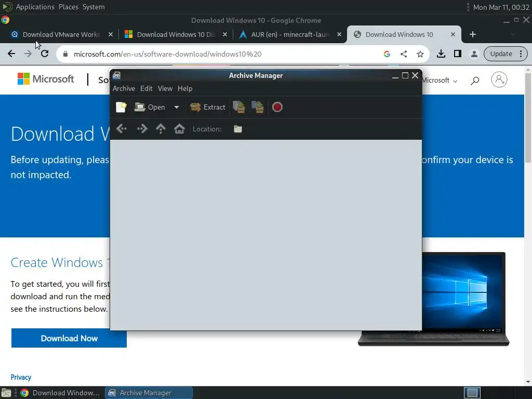Select Archive Manager in the bottom taskbar
The image size is (532, 399).
[x=149, y=393]
